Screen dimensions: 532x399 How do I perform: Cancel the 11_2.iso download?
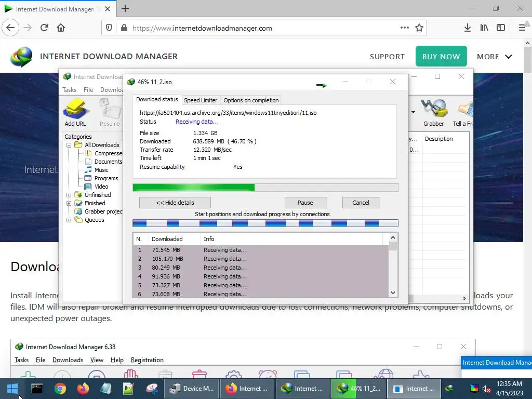361,203
